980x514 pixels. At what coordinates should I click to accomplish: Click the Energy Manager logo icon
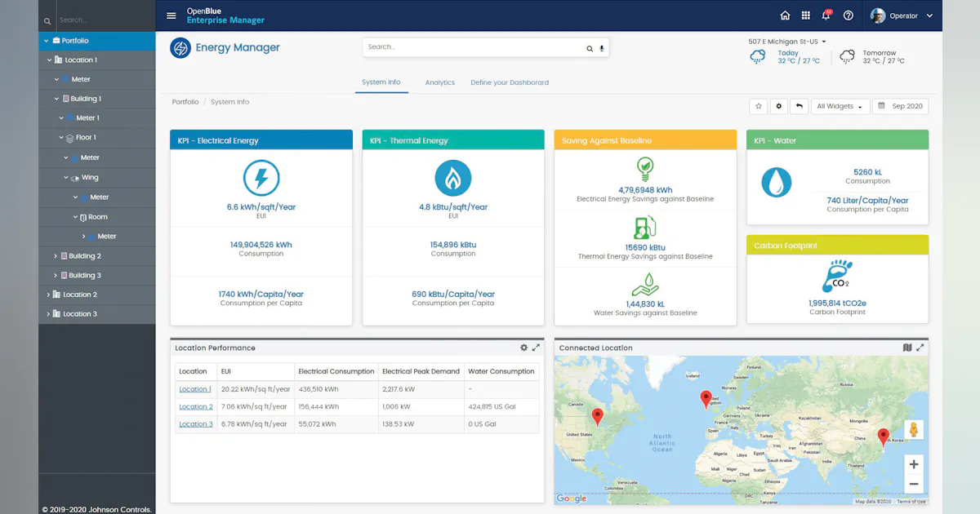pyautogui.click(x=180, y=48)
